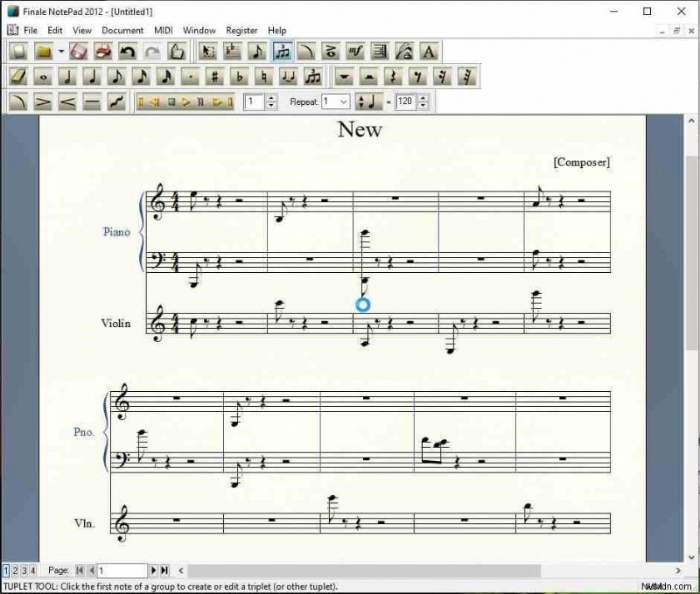Choose the sixteenth rest

pos(442,76)
